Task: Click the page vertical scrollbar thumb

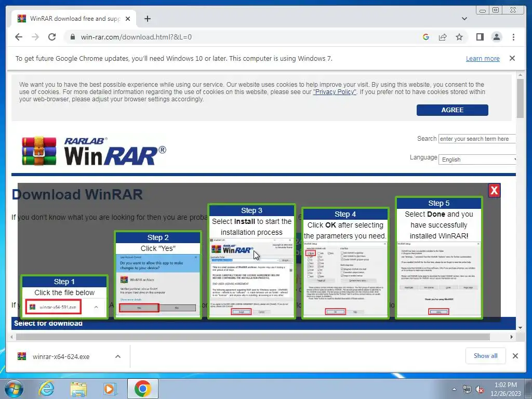Action: (x=520, y=98)
